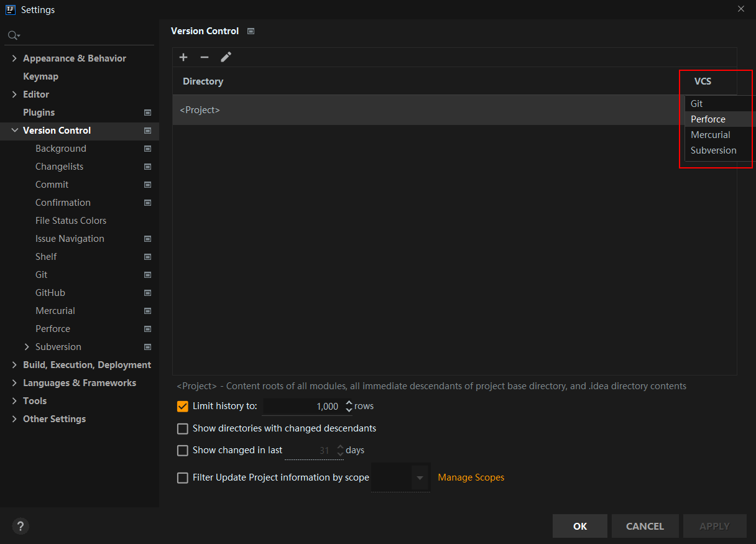Open Confirmation settings page
Screen dimensions: 756x544
pos(63,203)
